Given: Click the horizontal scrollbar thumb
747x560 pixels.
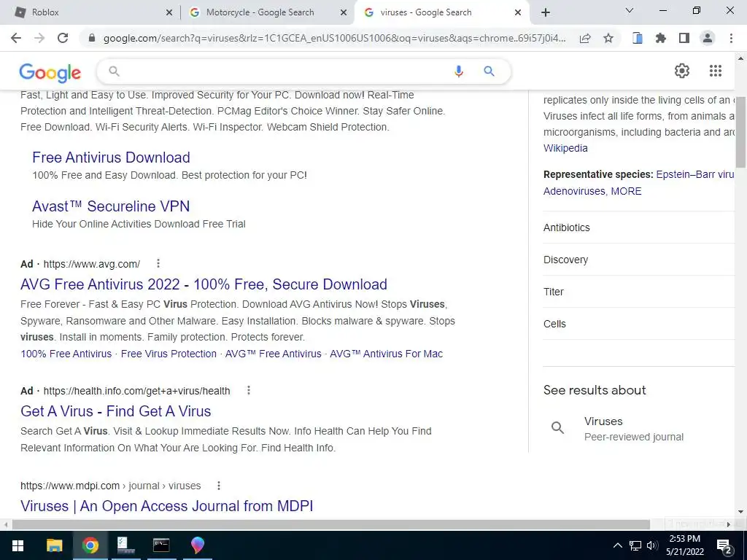Looking at the screenshot, I should coord(331,524).
